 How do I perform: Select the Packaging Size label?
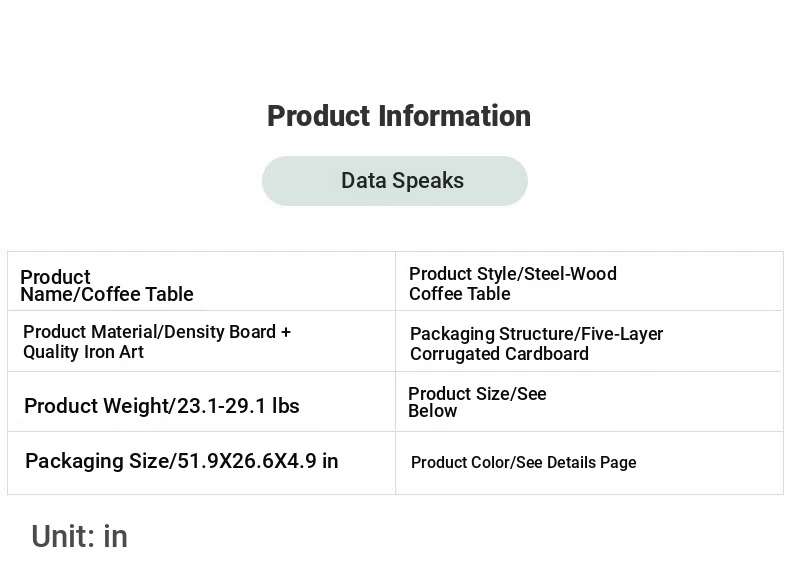pos(97,461)
